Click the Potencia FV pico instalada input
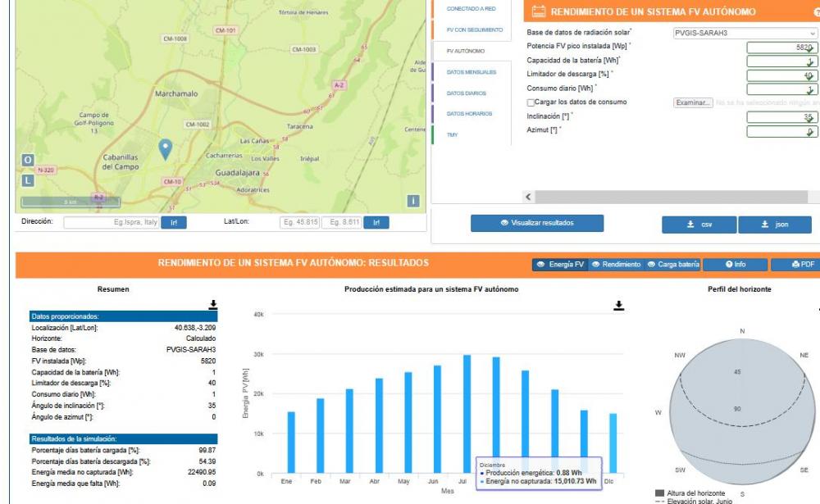820x504 pixels. click(781, 48)
